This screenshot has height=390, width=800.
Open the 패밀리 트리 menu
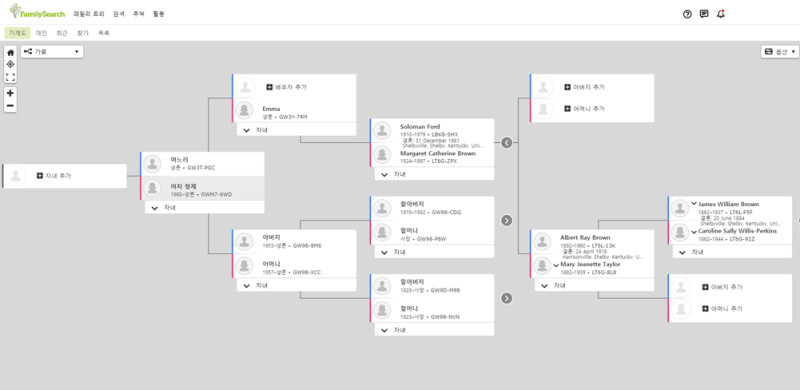pos(89,14)
